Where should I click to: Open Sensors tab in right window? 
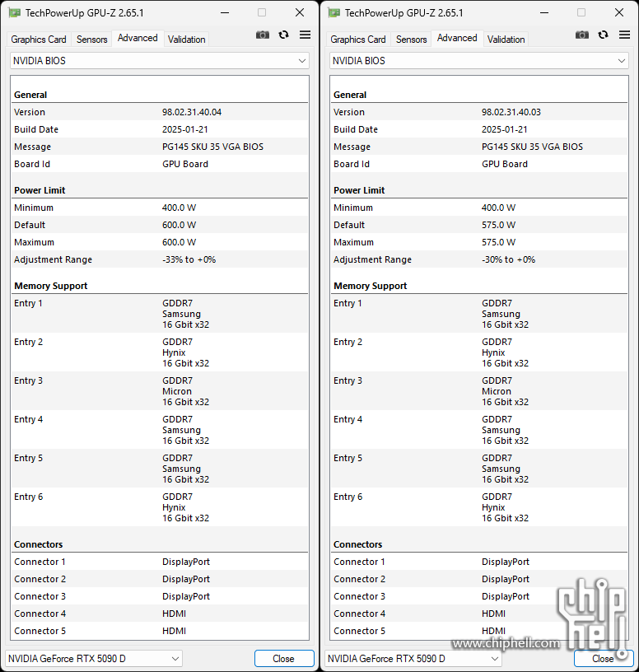(x=412, y=40)
